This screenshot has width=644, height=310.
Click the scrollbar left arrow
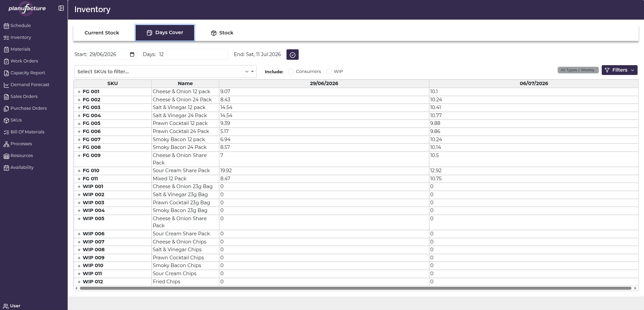[x=76, y=288]
